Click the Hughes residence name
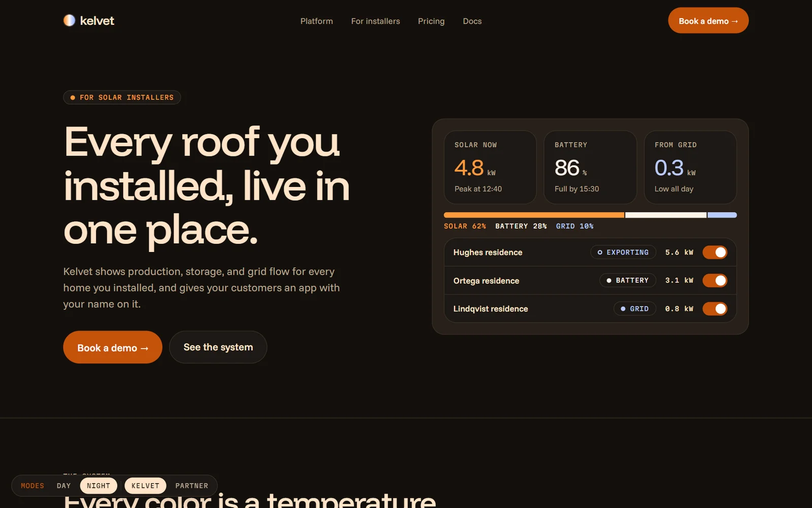This screenshot has height=508, width=812. (x=488, y=252)
